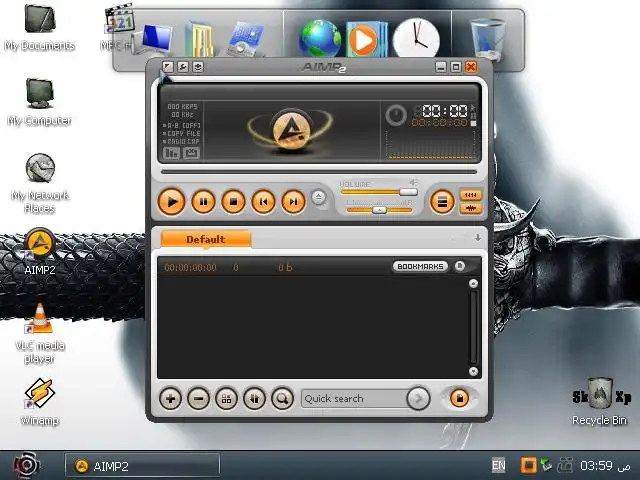Click playlist scrollbar down arrow

[473, 371]
